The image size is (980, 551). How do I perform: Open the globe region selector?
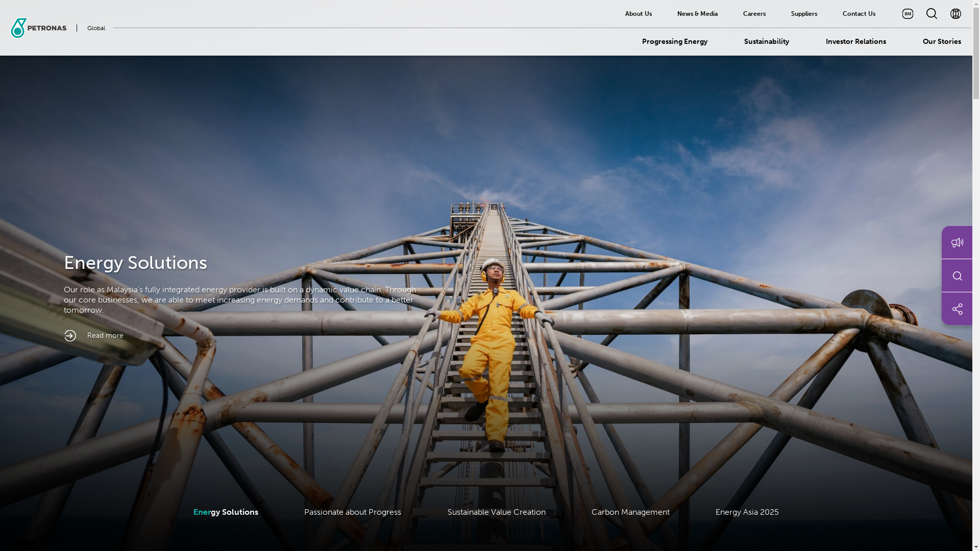955,14
